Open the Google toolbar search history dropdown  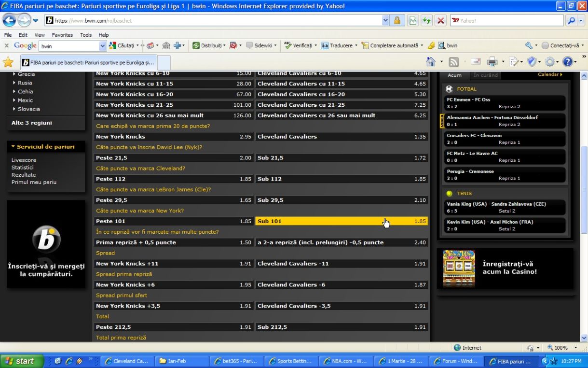[x=102, y=46]
